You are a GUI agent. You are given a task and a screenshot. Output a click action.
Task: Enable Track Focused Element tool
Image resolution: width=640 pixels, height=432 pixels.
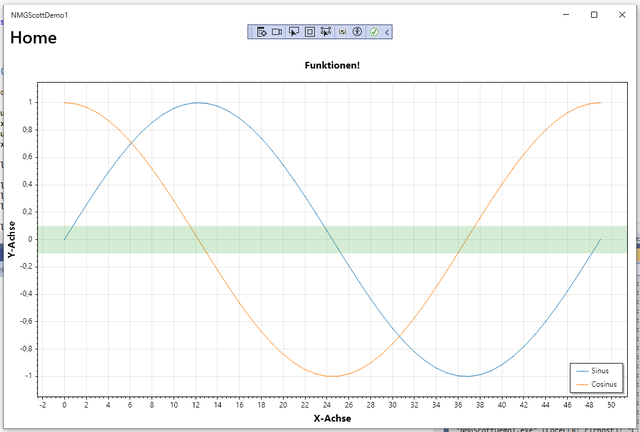pyautogui.click(x=326, y=32)
